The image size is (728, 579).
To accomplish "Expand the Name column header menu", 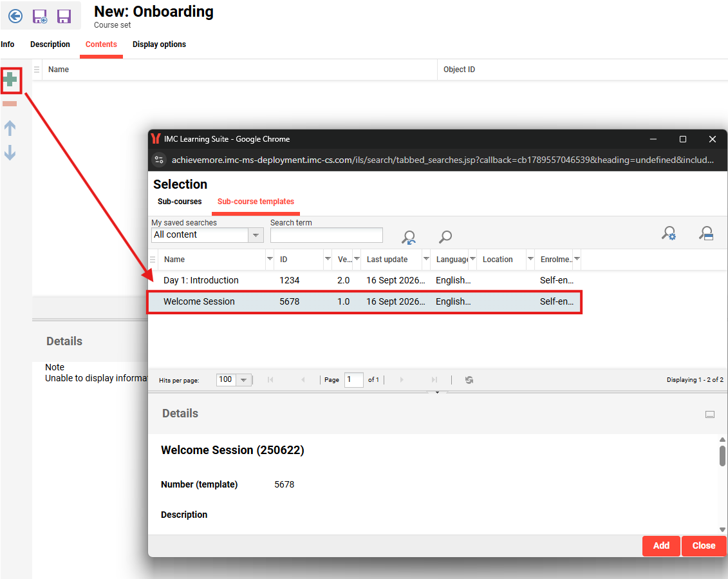I will tap(270, 259).
